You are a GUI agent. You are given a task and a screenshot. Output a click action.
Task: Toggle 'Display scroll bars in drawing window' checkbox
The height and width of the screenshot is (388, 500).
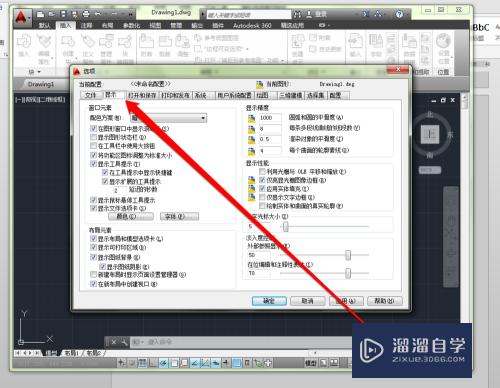pos(93,128)
